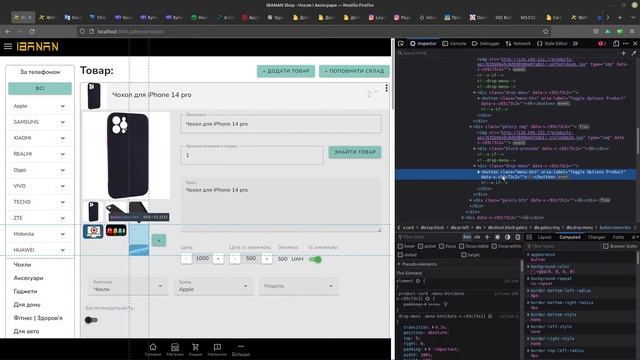
Task: Check the :visited pseudo-class checkbox
Action: 400,255
